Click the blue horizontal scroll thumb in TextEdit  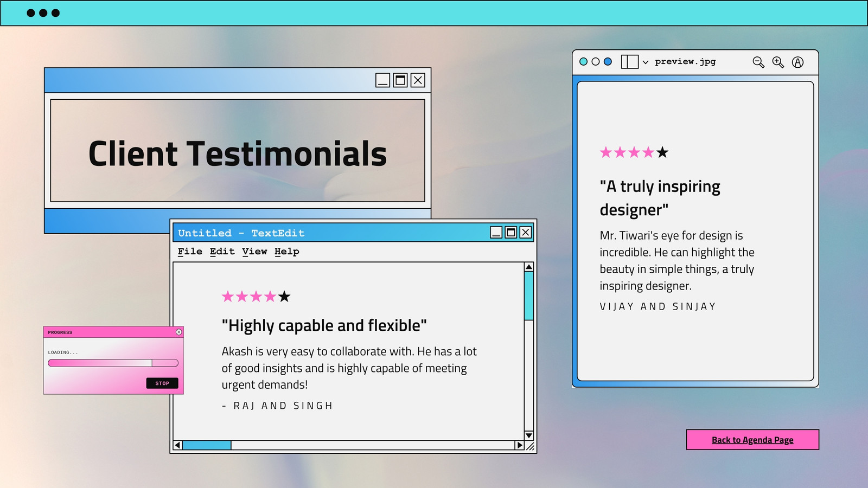pyautogui.click(x=207, y=445)
